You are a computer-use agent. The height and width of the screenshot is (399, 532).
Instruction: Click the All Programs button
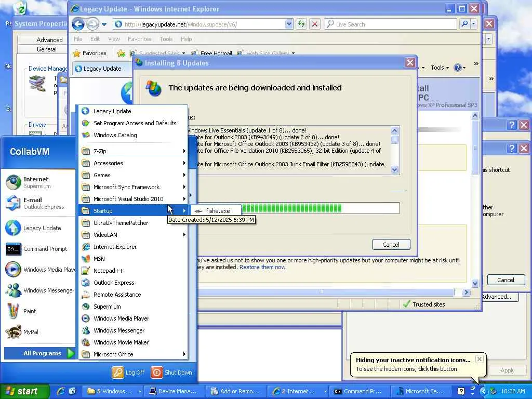(39, 353)
